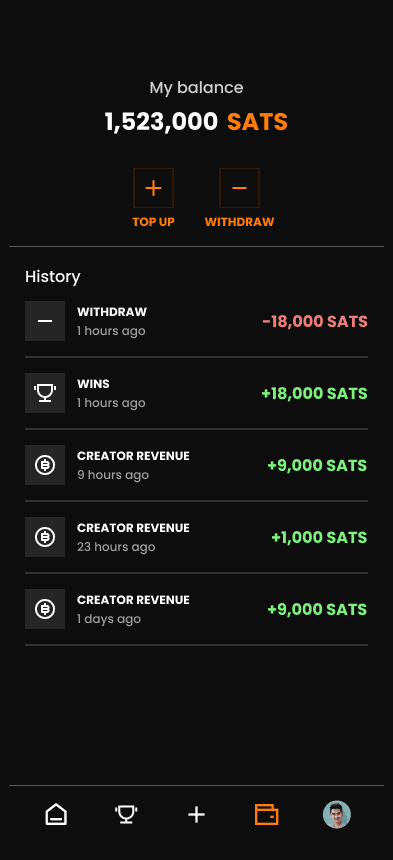The width and height of the screenshot is (393, 860).
Task: Click the History heading
Action: (x=53, y=276)
